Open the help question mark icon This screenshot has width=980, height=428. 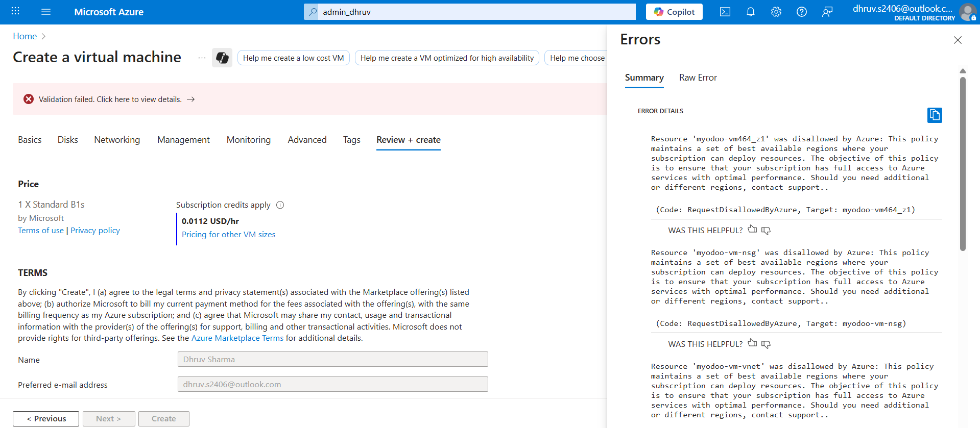[802, 12]
